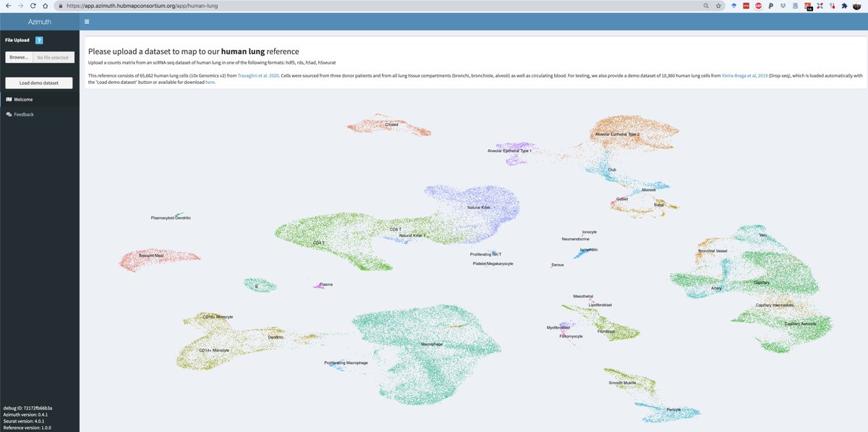868x432 pixels.
Task: Toggle the sidebar with the hamburger icon
Action: (87, 22)
